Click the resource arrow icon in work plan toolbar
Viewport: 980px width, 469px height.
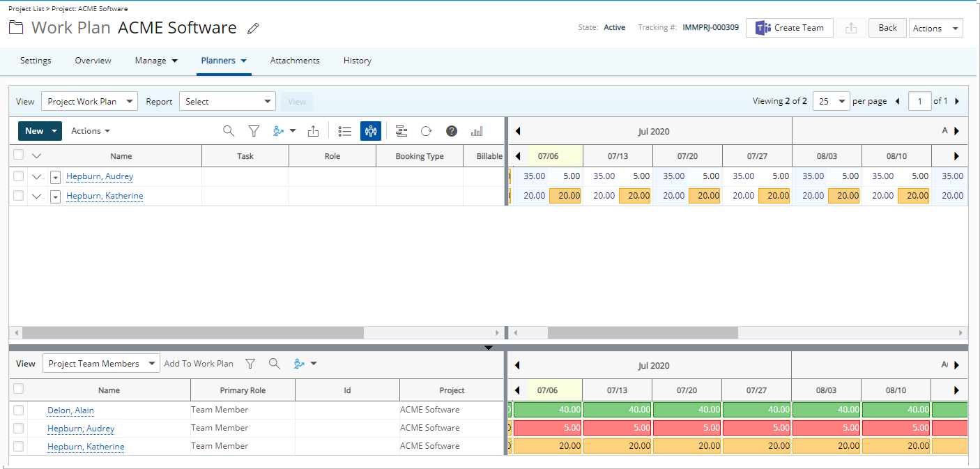[x=280, y=131]
